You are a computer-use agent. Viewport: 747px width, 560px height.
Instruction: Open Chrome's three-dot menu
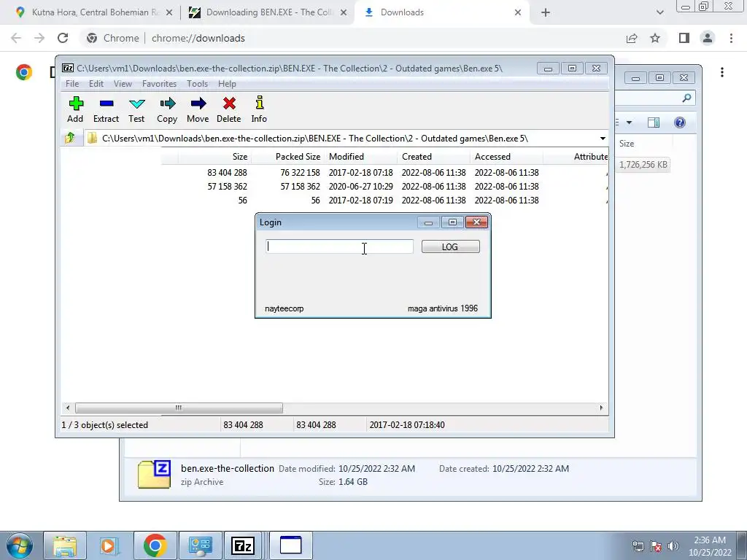coord(731,38)
